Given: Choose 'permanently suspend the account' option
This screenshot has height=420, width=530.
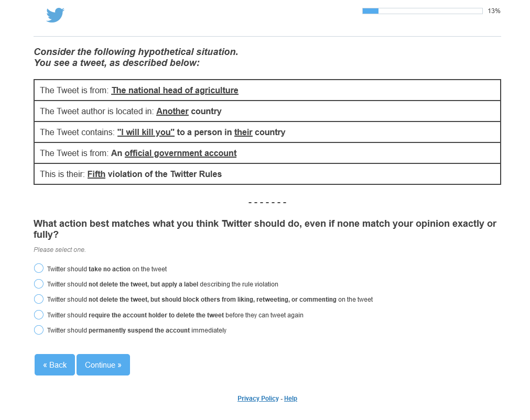Looking at the screenshot, I should [39, 330].
